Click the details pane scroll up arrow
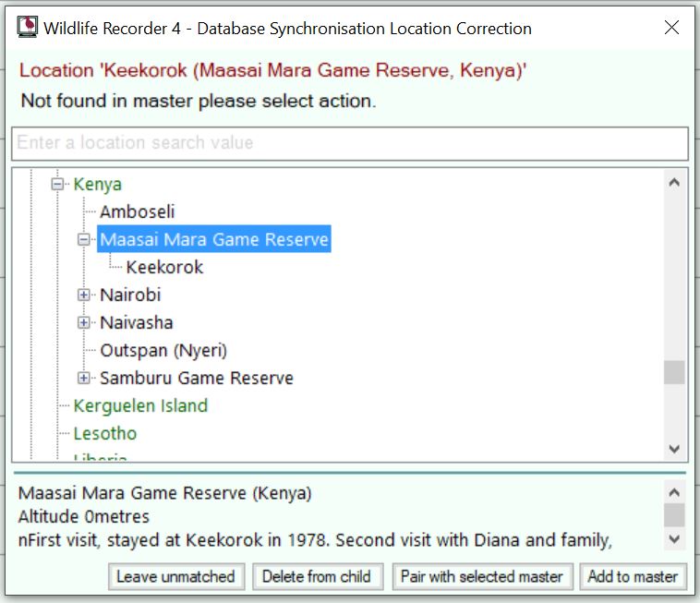The width and height of the screenshot is (700, 603). [674, 492]
